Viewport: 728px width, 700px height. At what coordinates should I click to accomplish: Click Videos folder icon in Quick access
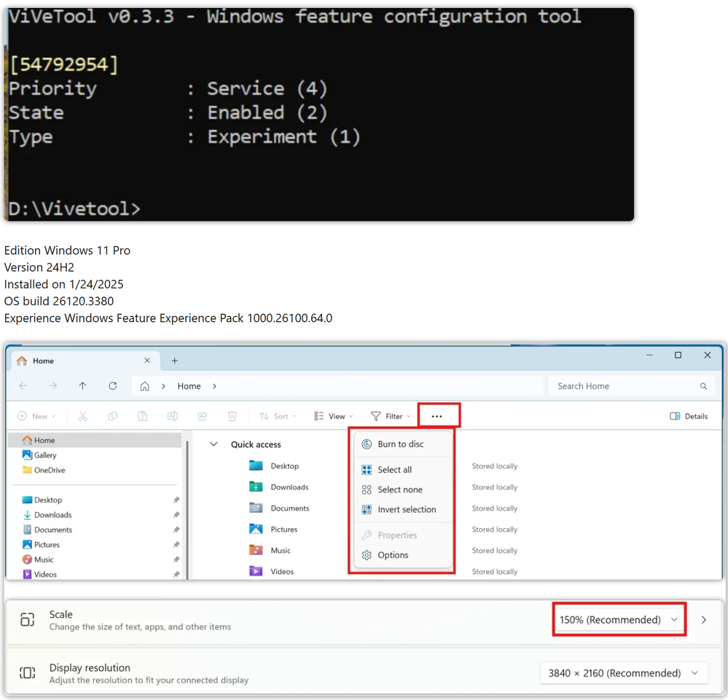256,571
